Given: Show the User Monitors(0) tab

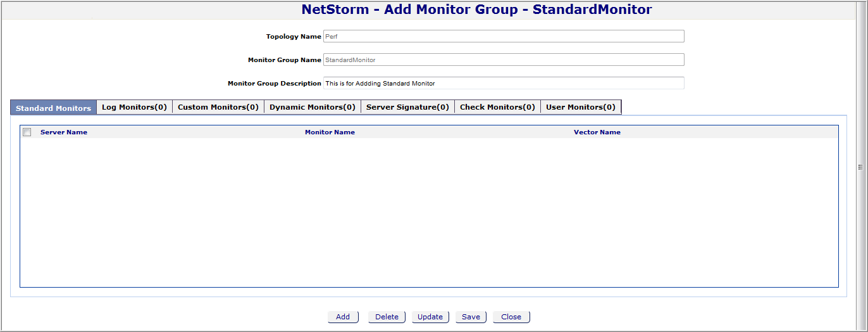Looking at the screenshot, I should click(581, 107).
